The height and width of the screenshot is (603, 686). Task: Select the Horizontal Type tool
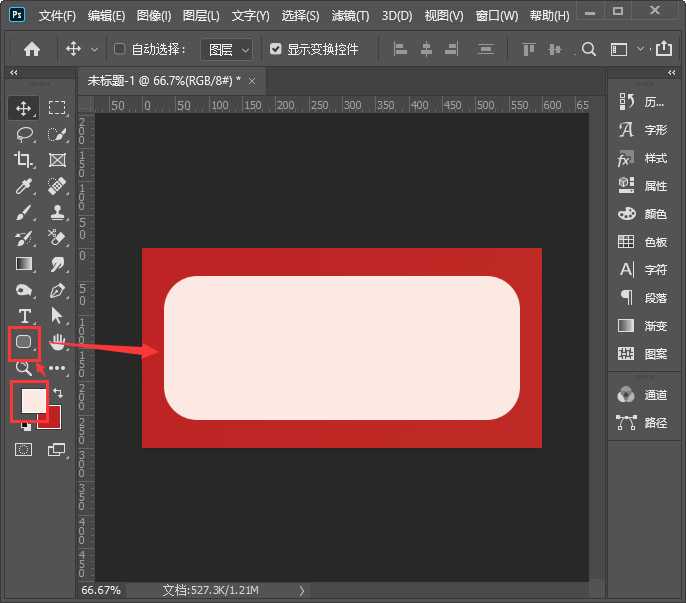point(24,316)
